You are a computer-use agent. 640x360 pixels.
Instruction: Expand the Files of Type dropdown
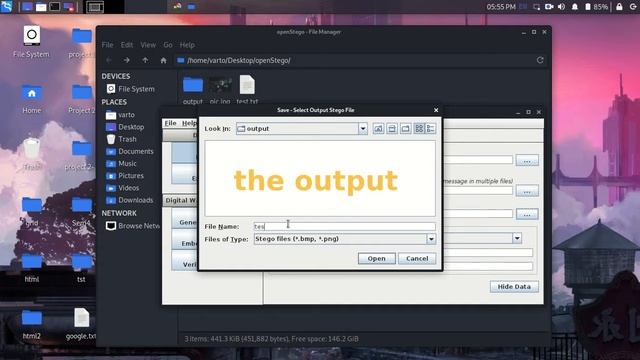(431, 239)
